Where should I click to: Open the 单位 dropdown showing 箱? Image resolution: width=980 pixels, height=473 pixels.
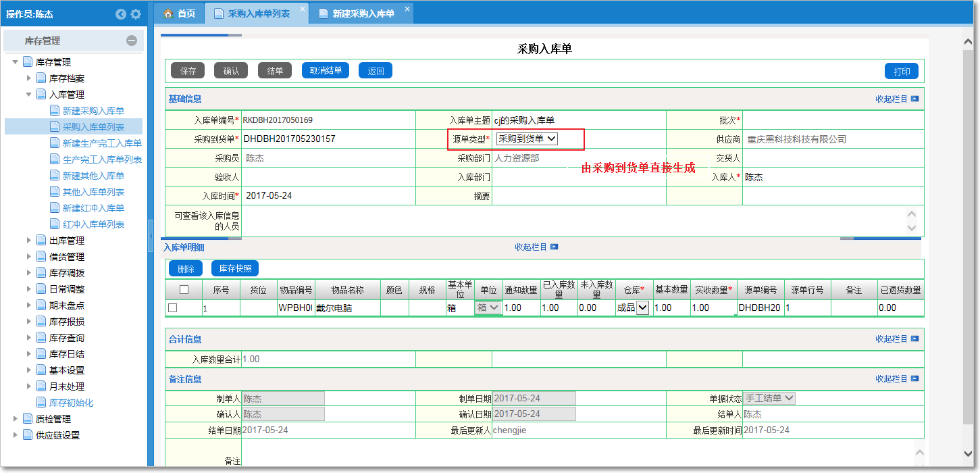(488, 307)
